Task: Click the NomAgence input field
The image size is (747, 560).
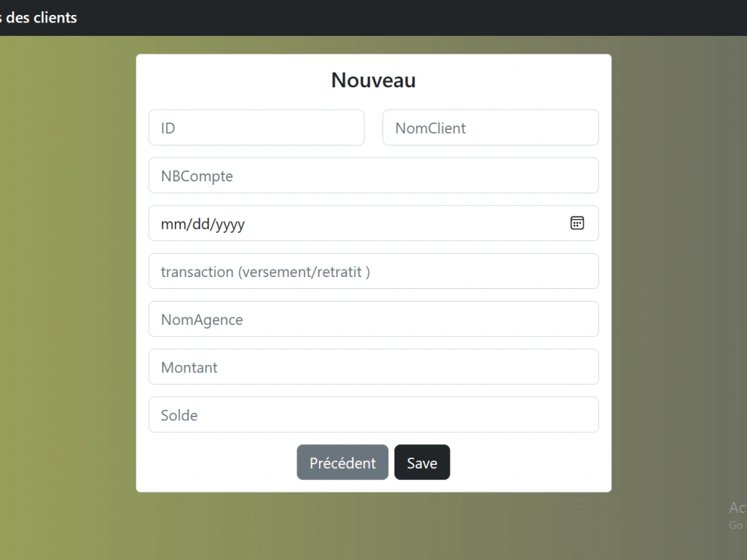Action: point(373,319)
